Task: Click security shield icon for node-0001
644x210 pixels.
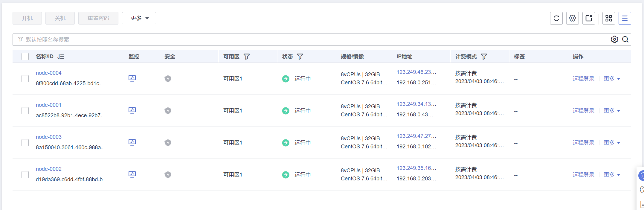Action: 168,111
